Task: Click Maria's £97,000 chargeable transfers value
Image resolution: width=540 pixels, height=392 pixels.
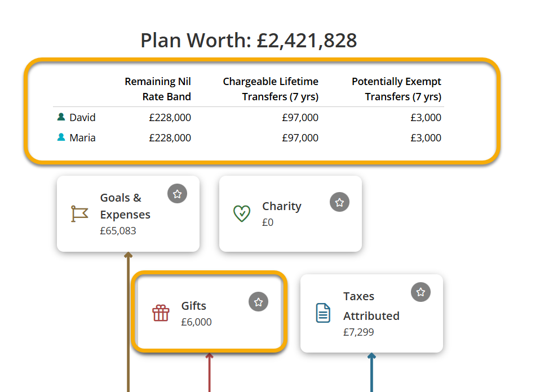Action: [x=300, y=138]
